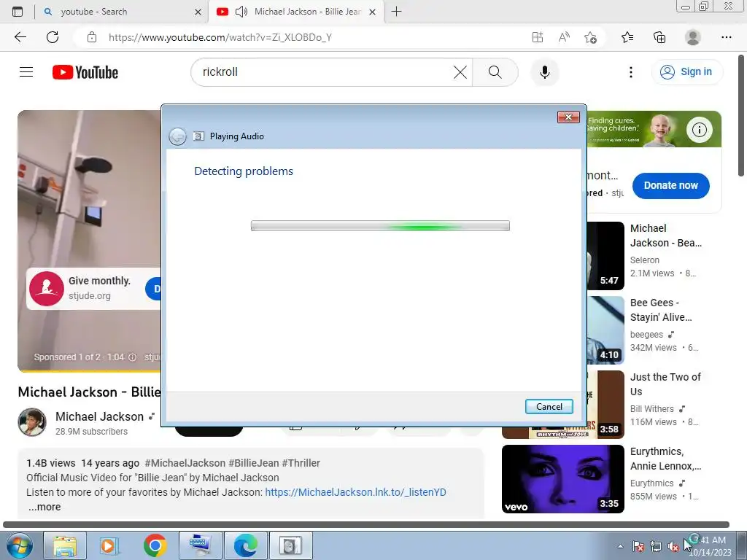Open the Action Center flag tray icon

(x=638, y=547)
